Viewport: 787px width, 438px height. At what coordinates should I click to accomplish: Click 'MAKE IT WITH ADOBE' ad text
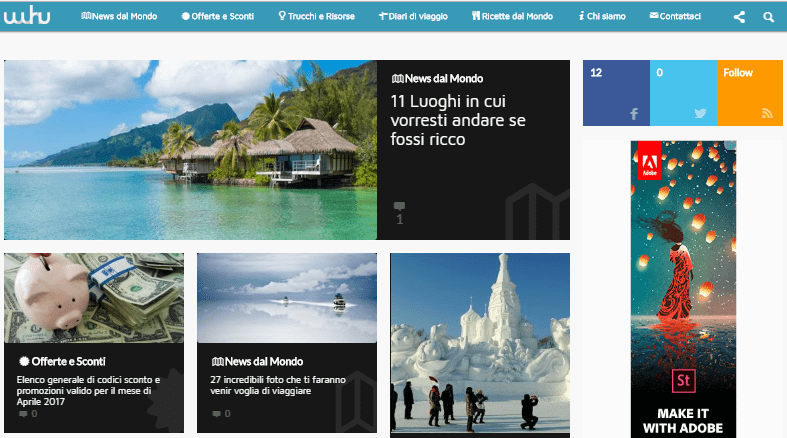683,421
